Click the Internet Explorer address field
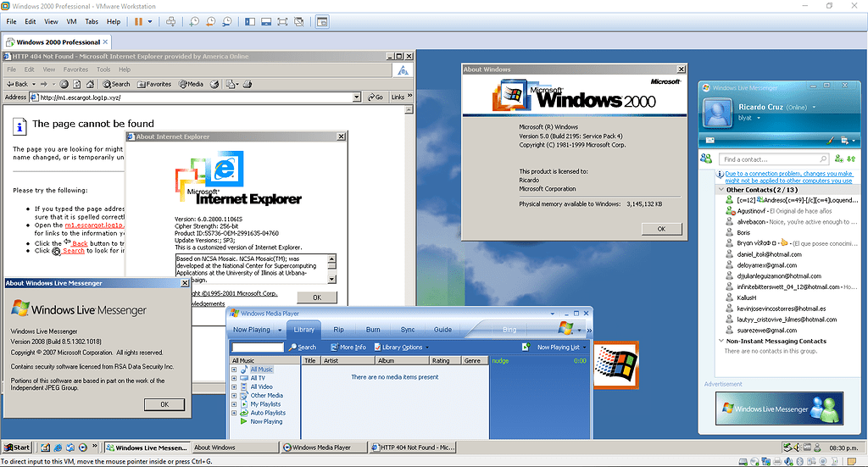The width and height of the screenshot is (868, 467). coord(196,97)
